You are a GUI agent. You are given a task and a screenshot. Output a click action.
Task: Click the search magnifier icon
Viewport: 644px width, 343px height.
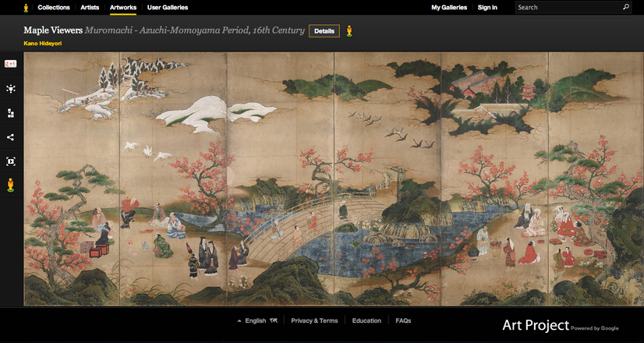(626, 7)
